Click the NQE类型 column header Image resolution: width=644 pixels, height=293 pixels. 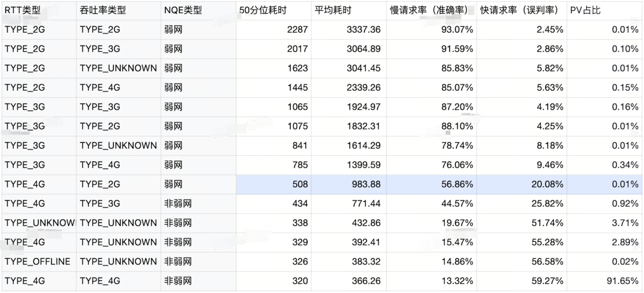199,10
